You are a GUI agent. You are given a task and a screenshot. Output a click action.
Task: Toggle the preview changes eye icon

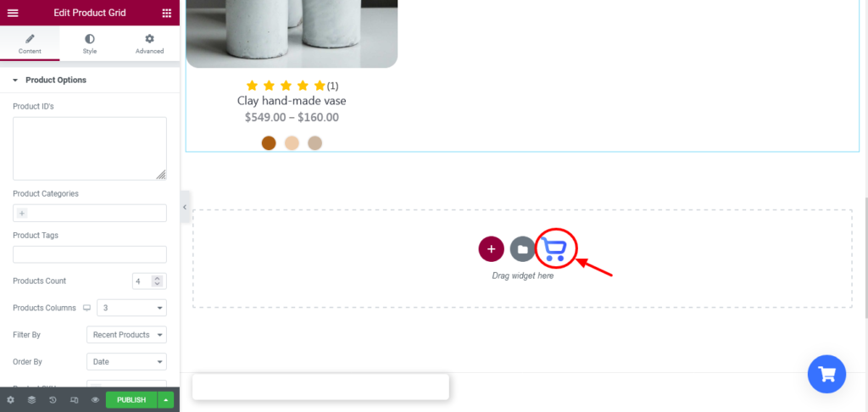[95, 400]
